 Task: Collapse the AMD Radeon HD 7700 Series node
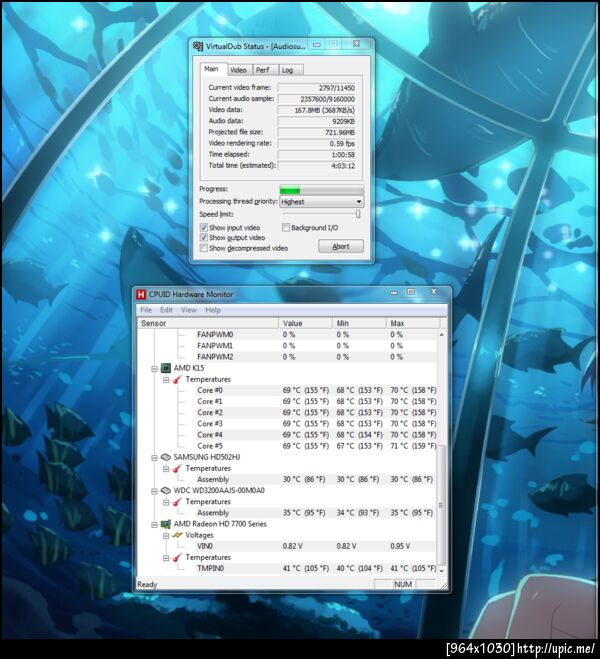coord(154,525)
